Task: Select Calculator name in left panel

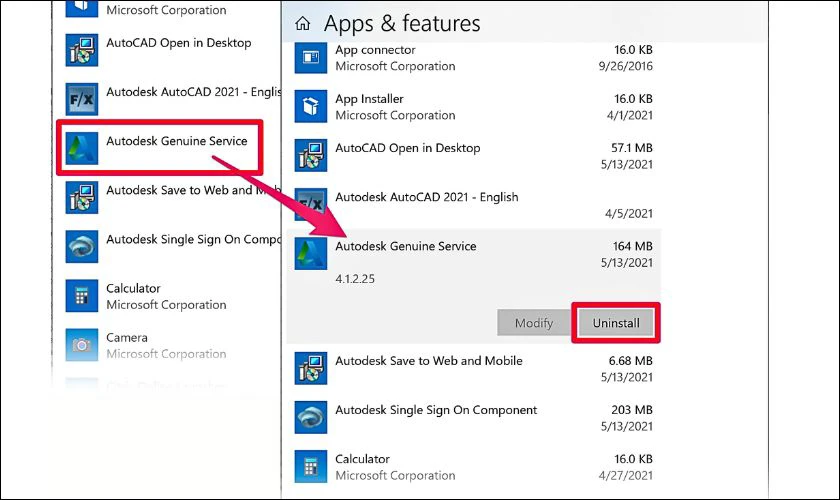Action: tap(133, 288)
